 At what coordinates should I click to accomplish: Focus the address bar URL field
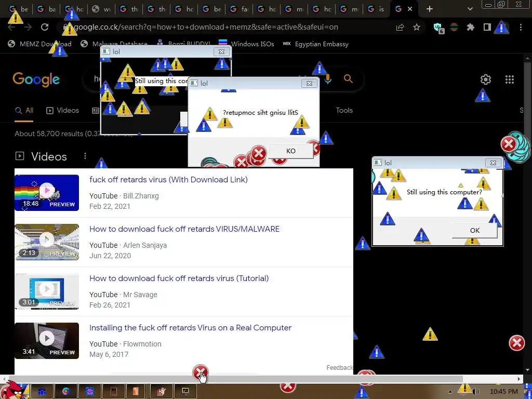pos(206,27)
